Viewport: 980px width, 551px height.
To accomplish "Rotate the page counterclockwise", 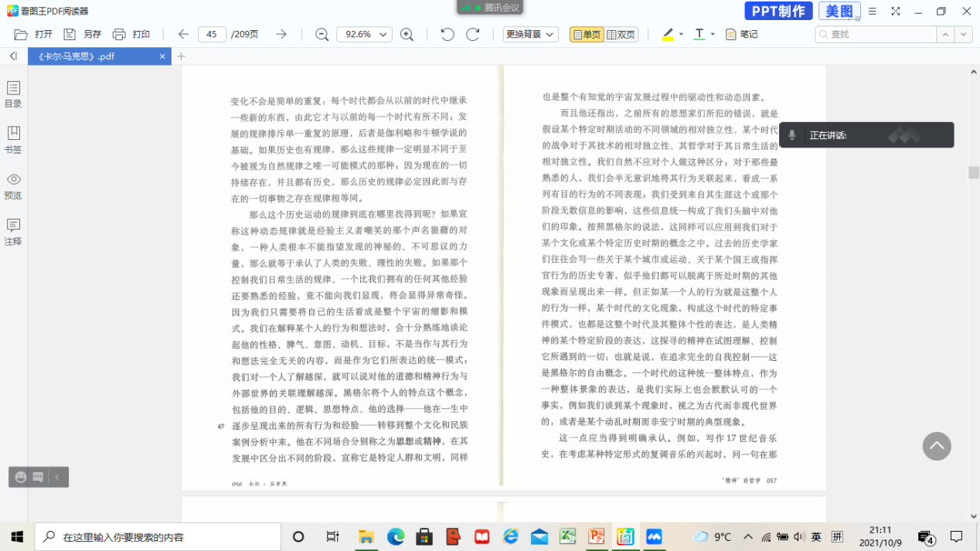I will click(x=447, y=34).
